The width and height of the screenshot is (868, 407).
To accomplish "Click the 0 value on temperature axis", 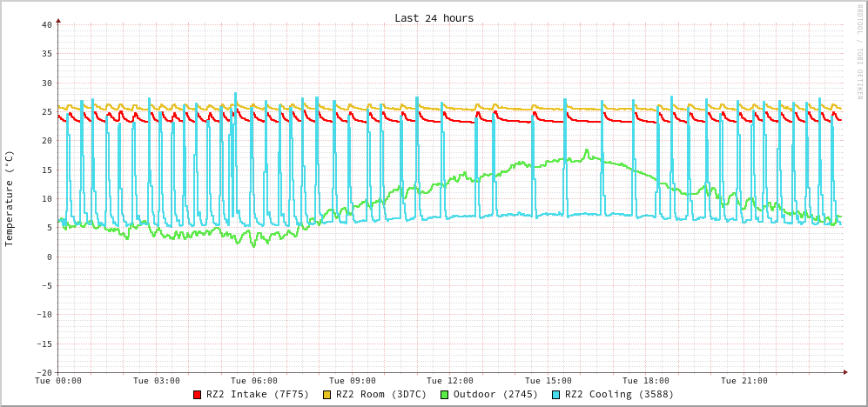I will (x=50, y=257).
